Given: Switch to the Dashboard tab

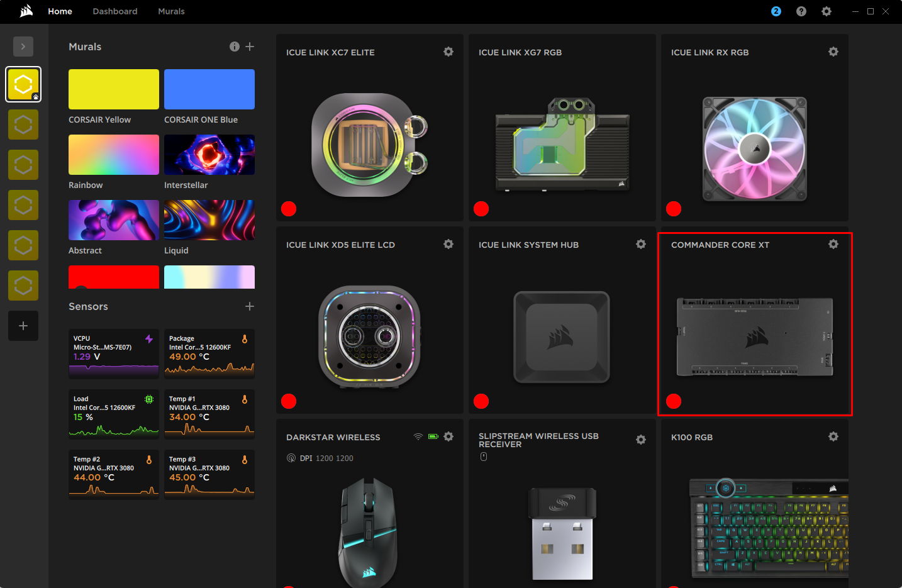Looking at the screenshot, I should point(115,11).
